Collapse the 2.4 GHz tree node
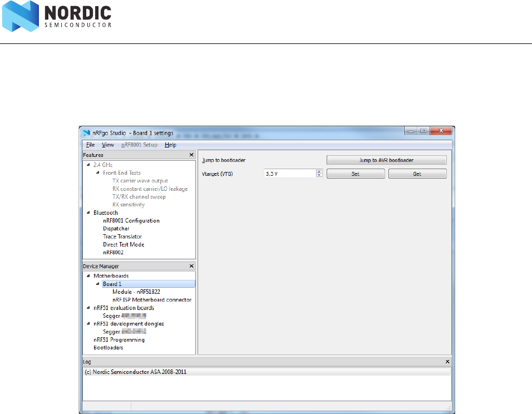Image resolution: width=532 pixels, height=414 pixels. [x=88, y=165]
